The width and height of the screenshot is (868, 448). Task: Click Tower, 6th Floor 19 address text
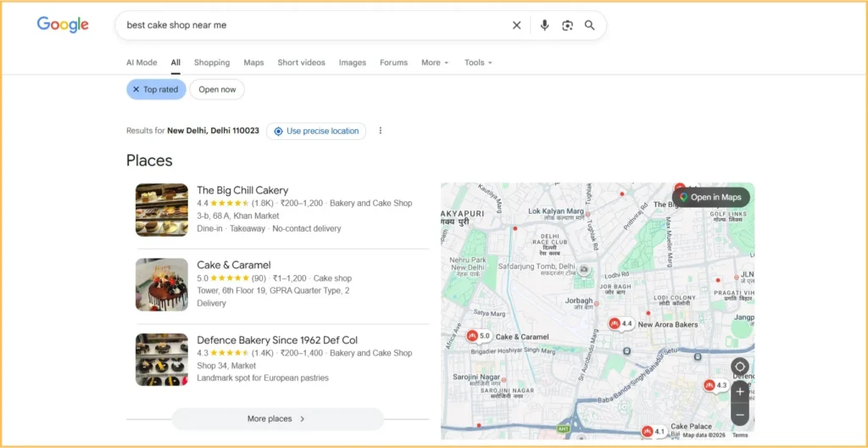pos(274,290)
